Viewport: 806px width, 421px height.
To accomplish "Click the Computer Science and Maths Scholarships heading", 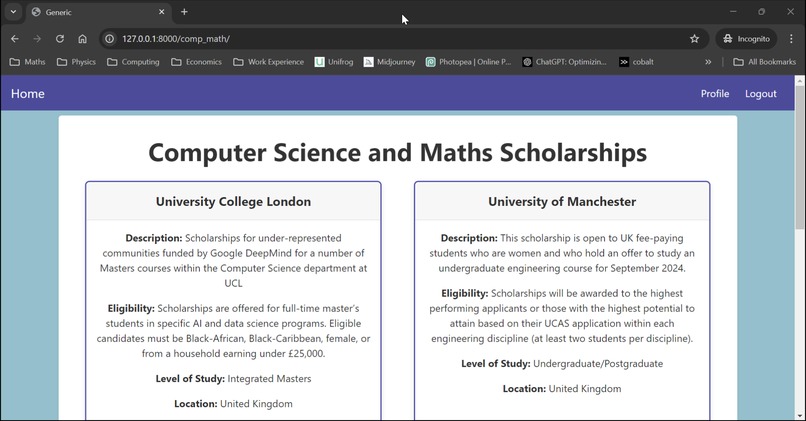I will tap(397, 153).
